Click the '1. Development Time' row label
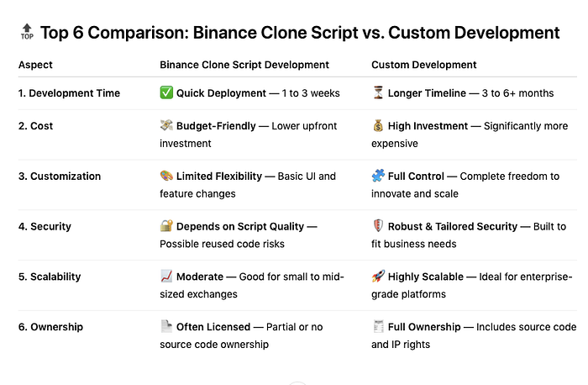Viewport: 588px width, 385px height. click(69, 92)
